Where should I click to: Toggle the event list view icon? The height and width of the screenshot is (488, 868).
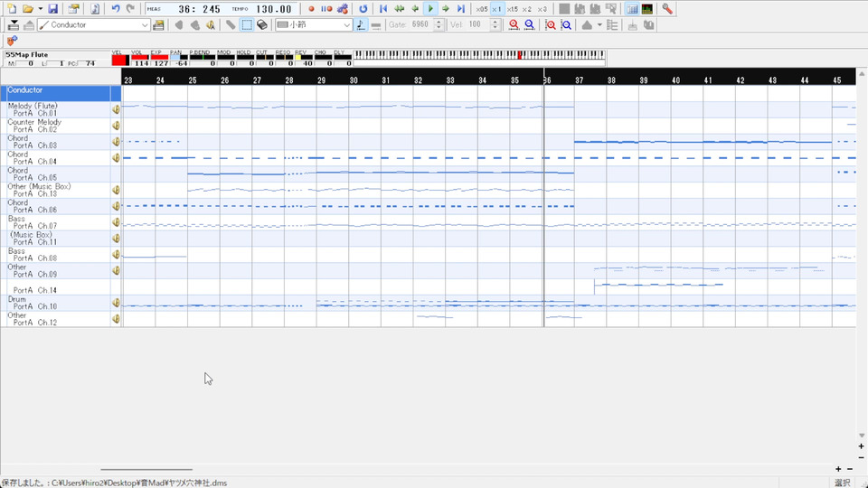tap(632, 9)
